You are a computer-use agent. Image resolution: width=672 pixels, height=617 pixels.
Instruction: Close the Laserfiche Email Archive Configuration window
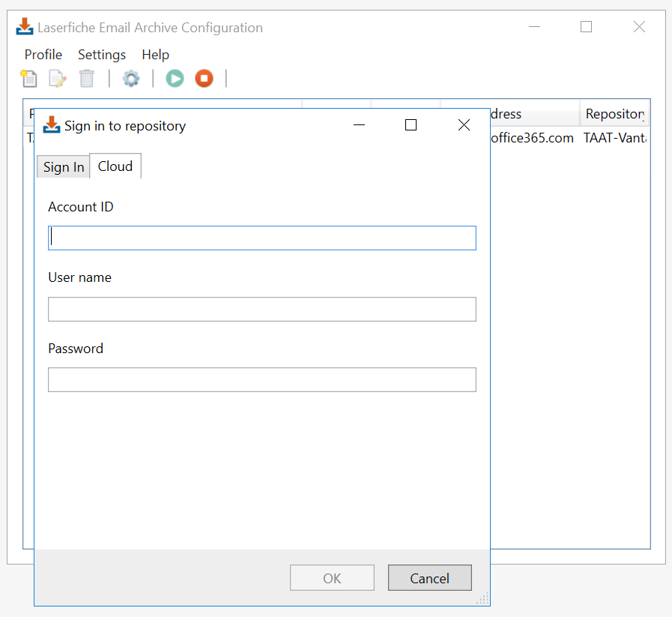(x=640, y=26)
